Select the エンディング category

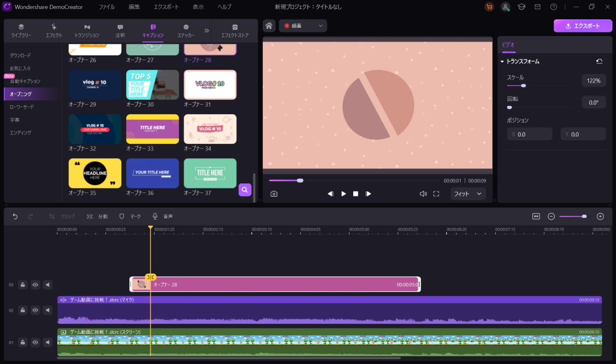20,133
